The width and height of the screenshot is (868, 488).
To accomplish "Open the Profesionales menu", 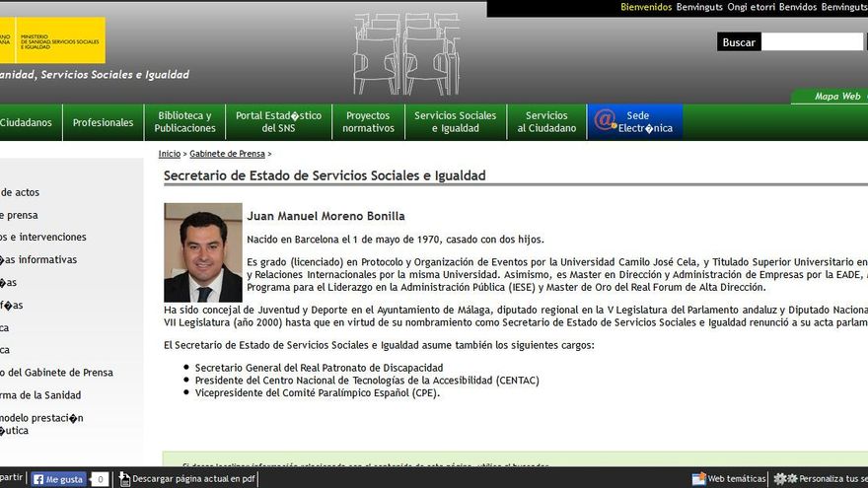I will pos(103,123).
